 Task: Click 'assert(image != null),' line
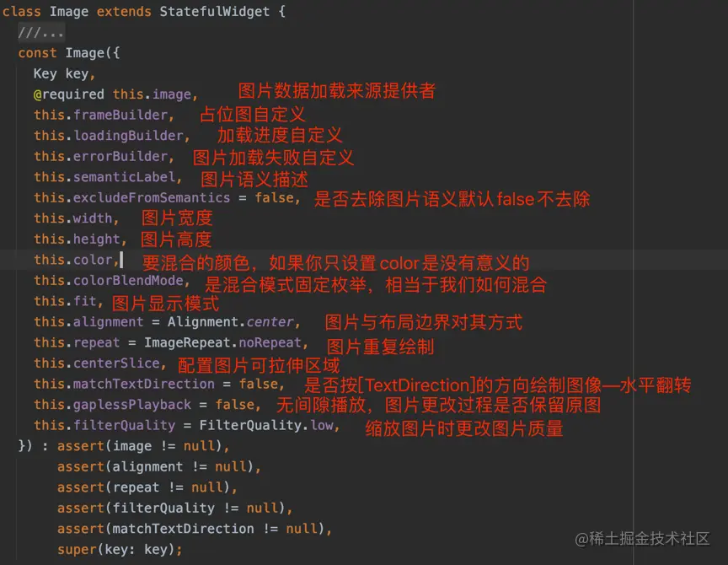(143, 446)
